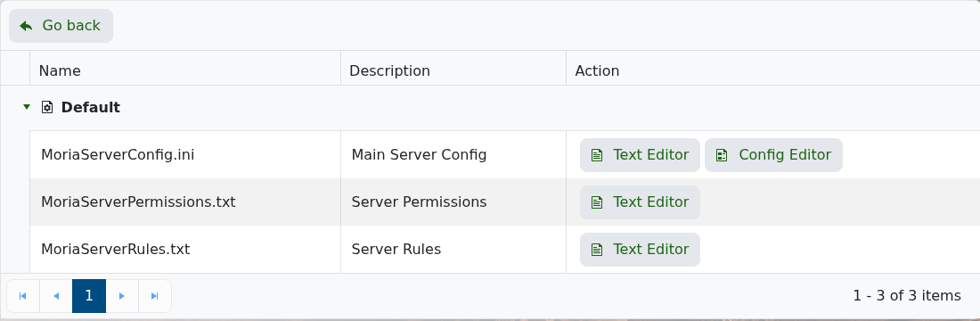Click the Go back button

61,26
